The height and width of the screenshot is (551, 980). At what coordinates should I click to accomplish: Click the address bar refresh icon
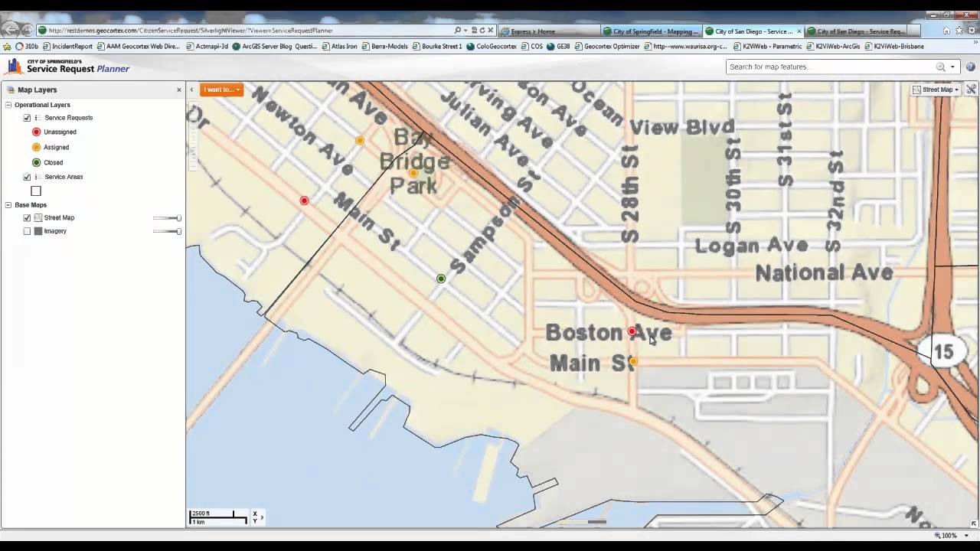pyautogui.click(x=482, y=31)
